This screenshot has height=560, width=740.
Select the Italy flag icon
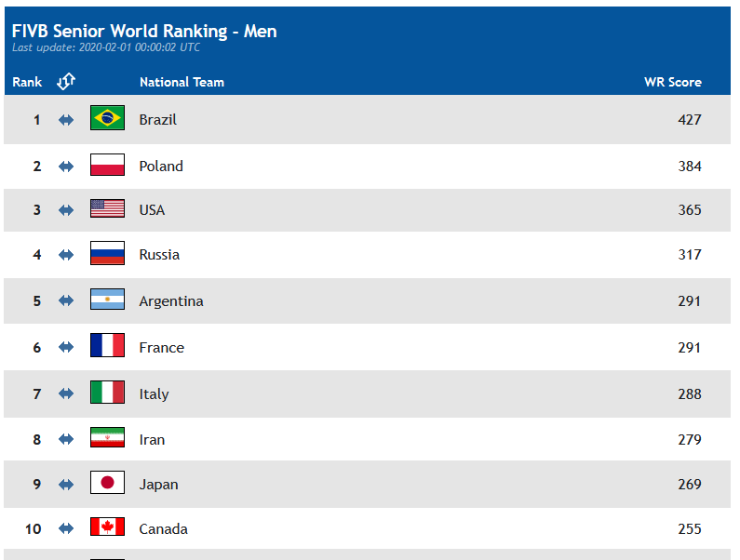107,392
